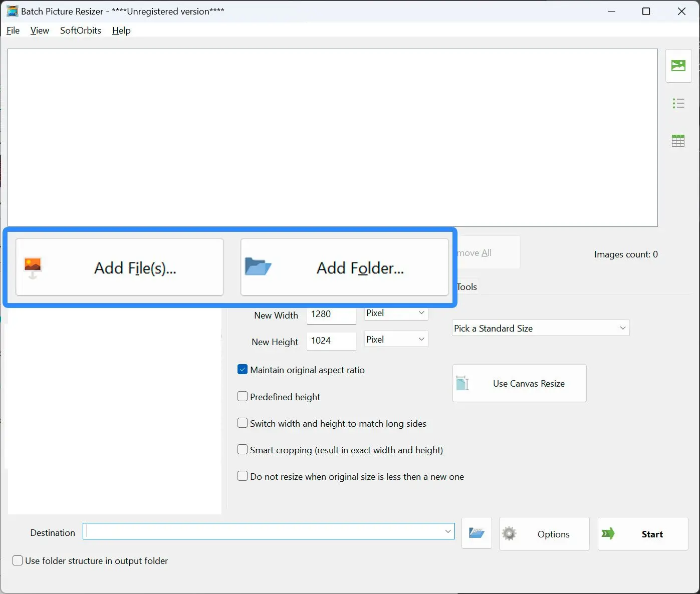Click the destination folder browse icon

tap(477, 533)
